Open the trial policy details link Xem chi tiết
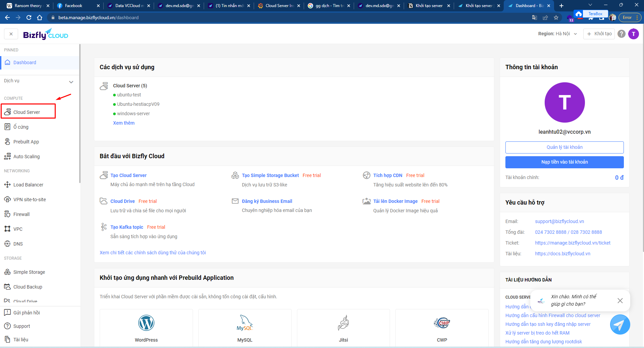Image resolution: width=644 pixels, height=348 pixels. pos(153,253)
